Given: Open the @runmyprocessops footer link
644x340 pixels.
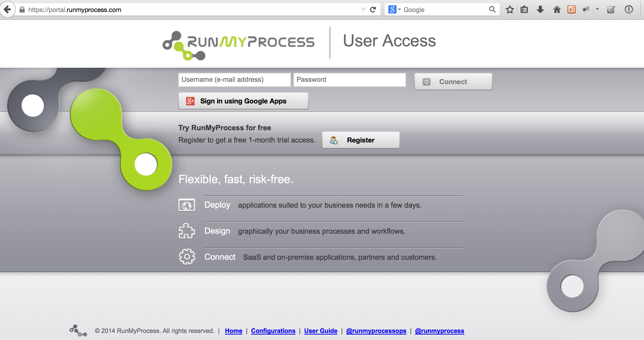Looking at the screenshot, I should click(376, 331).
